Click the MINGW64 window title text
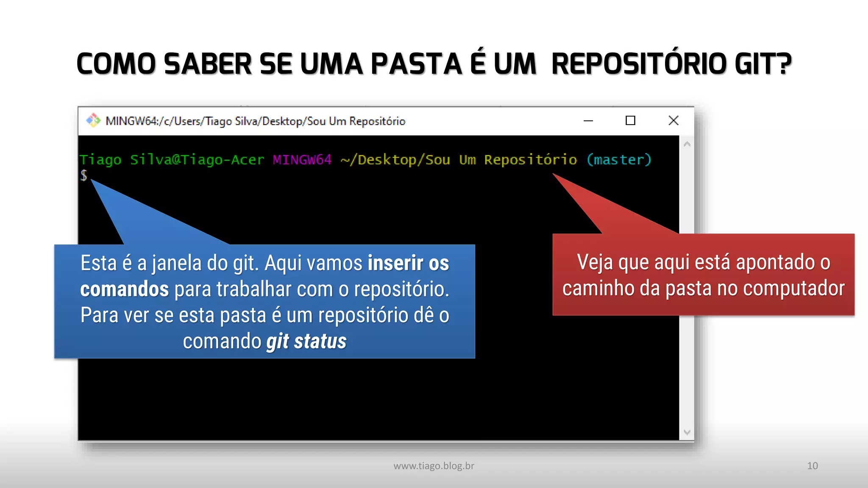Screen dimensions: 868x488 tap(256, 121)
